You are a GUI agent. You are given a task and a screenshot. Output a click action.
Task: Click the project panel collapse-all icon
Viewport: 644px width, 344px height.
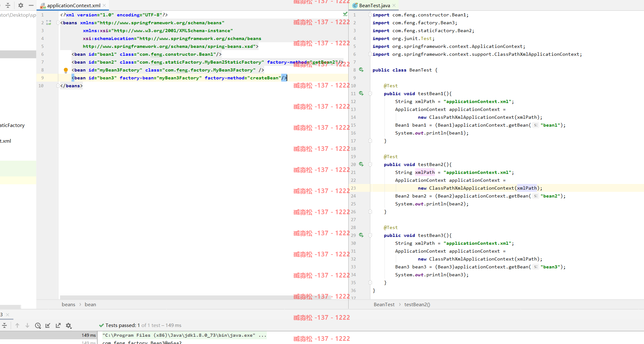pyautogui.click(x=8, y=5)
